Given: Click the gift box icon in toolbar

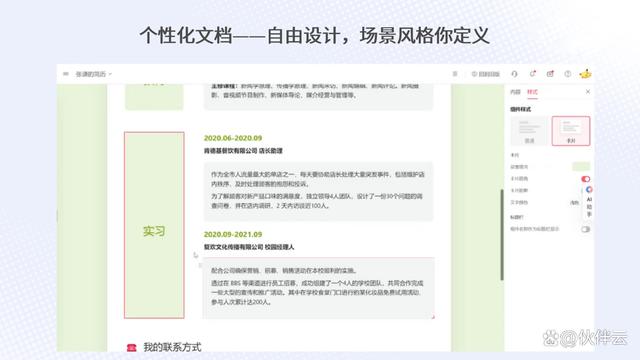Looking at the screenshot, I should (550, 74).
